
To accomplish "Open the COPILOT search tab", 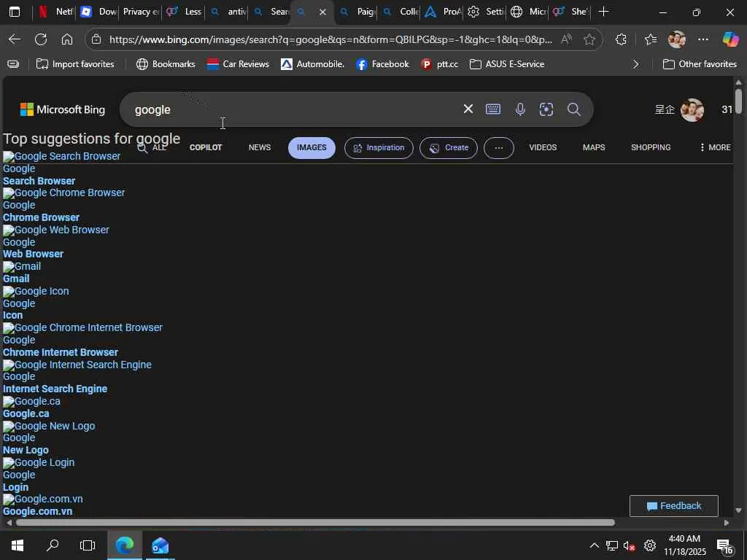I will pos(206,147).
